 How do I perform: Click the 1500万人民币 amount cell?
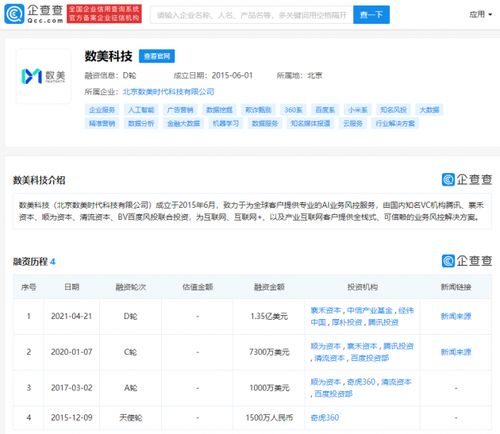point(269,417)
